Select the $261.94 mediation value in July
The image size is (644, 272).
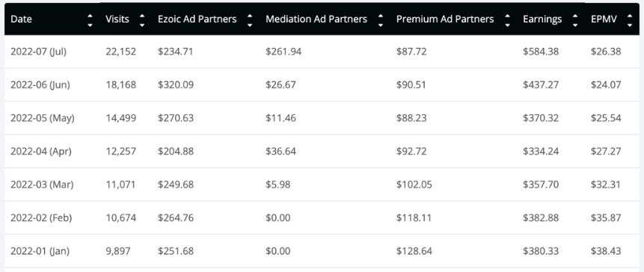(x=283, y=52)
